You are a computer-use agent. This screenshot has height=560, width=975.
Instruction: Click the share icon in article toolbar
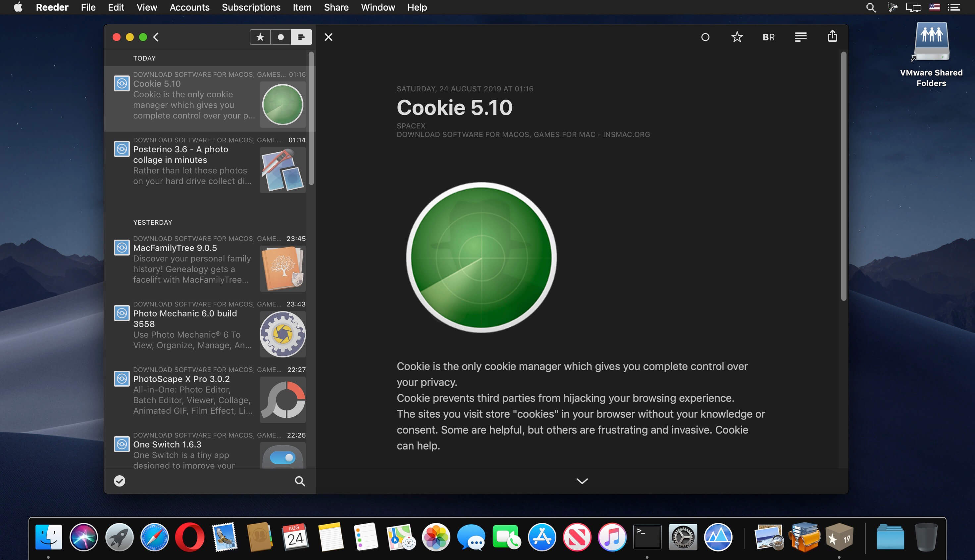832,36
